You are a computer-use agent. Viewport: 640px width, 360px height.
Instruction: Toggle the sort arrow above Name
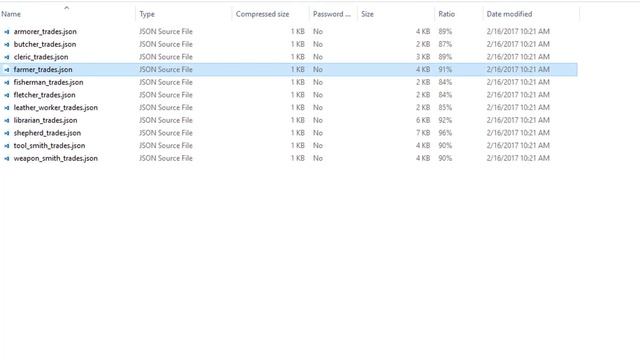pyautogui.click(x=67, y=8)
